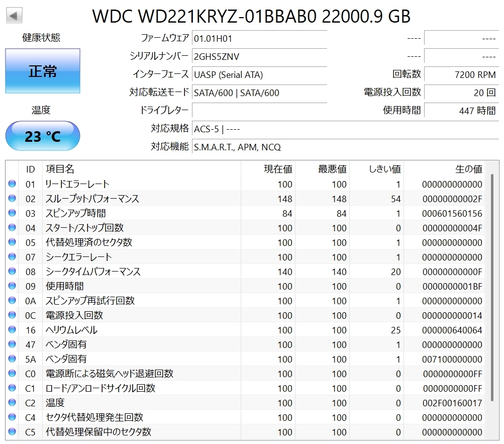Click the 正常 health status button
The height and width of the screenshot is (444, 504).
tap(43, 71)
